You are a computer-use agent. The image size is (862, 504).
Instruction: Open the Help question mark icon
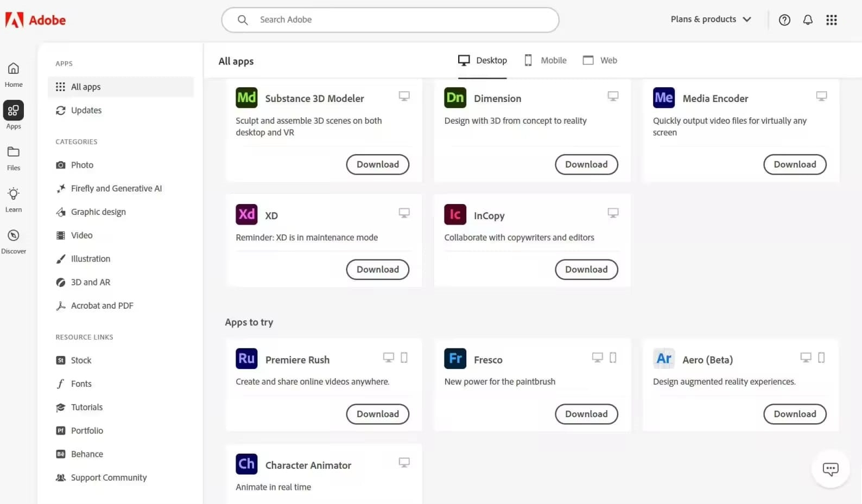[x=784, y=20]
